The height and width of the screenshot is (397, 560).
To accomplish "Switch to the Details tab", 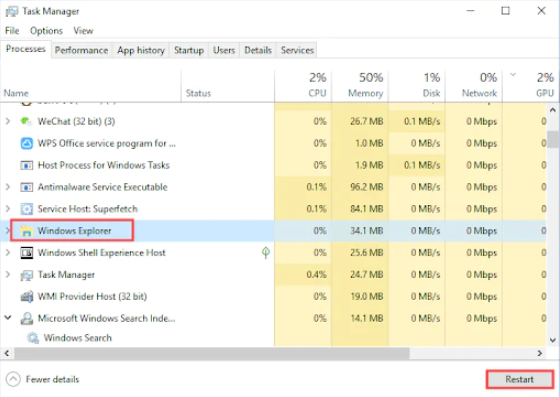I will click(x=258, y=50).
